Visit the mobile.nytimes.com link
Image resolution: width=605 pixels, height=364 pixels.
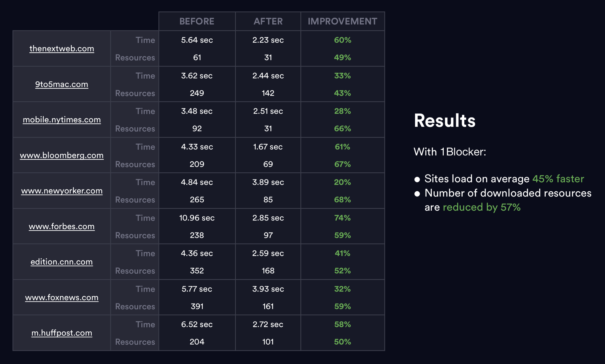(x=62, y=120)
